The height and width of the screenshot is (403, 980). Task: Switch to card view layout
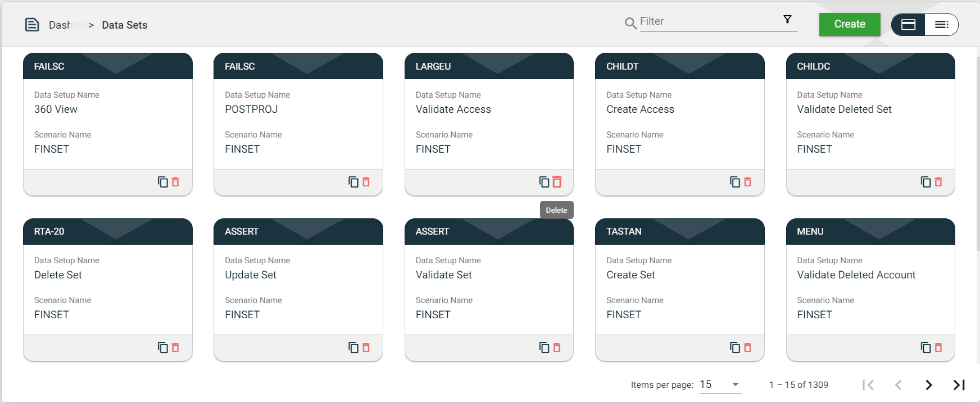point(908,25)
